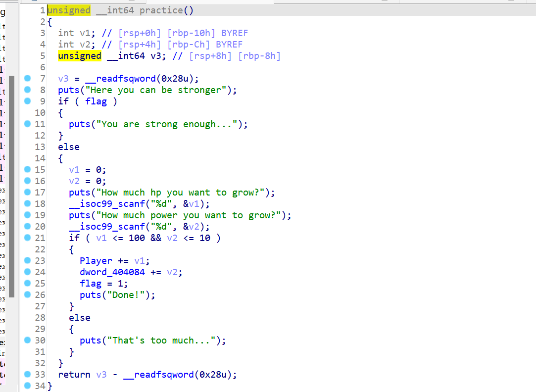Click the blue breakpoint dot on line 7

point(27,78)
